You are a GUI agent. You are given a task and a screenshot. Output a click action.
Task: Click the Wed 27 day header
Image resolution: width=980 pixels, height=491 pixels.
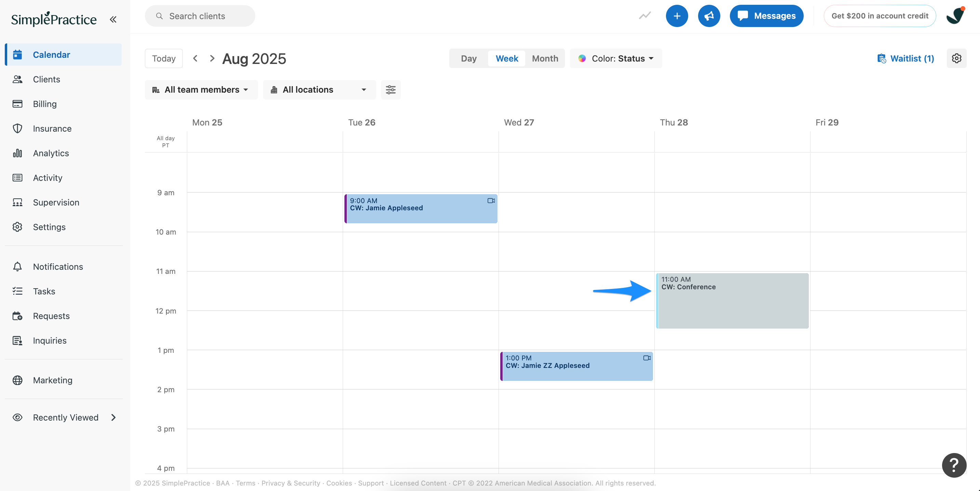pos(519,122)
